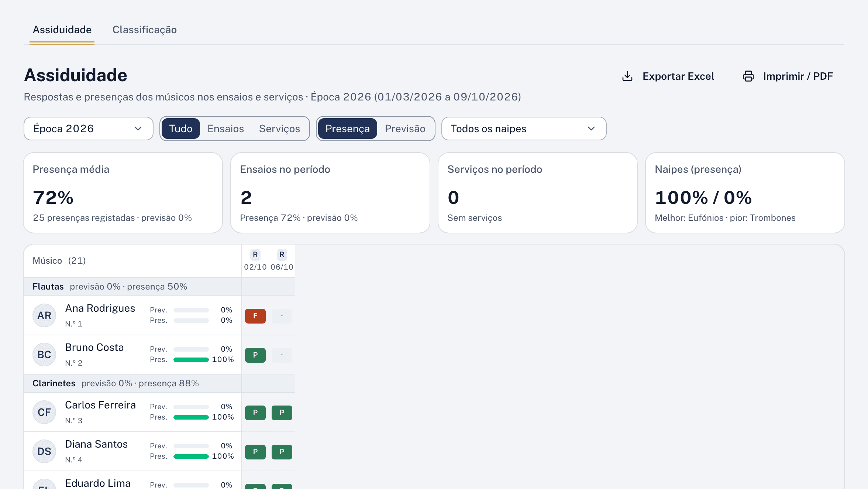Open the AR avatar of Ana Rodrigues
The height and width of the screenshot is (489, 868).
point(44,315)
